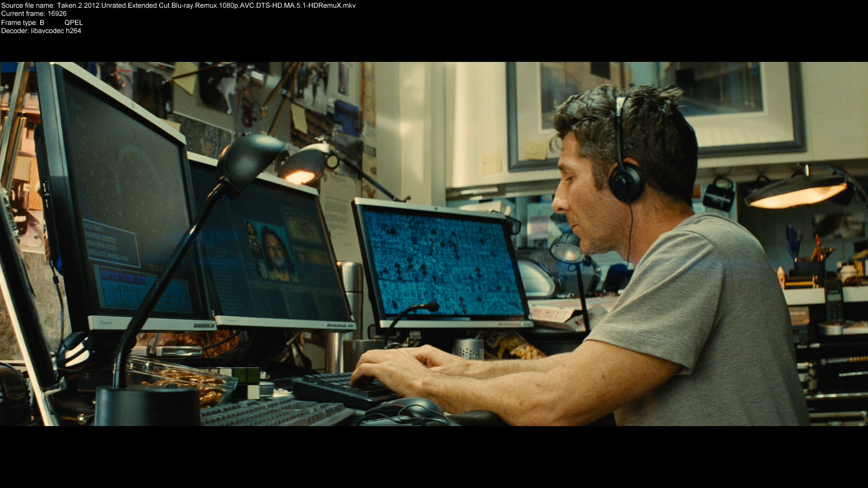
Task: Click the 'QPEL' label in the overlay
Action: pos(74,23)
